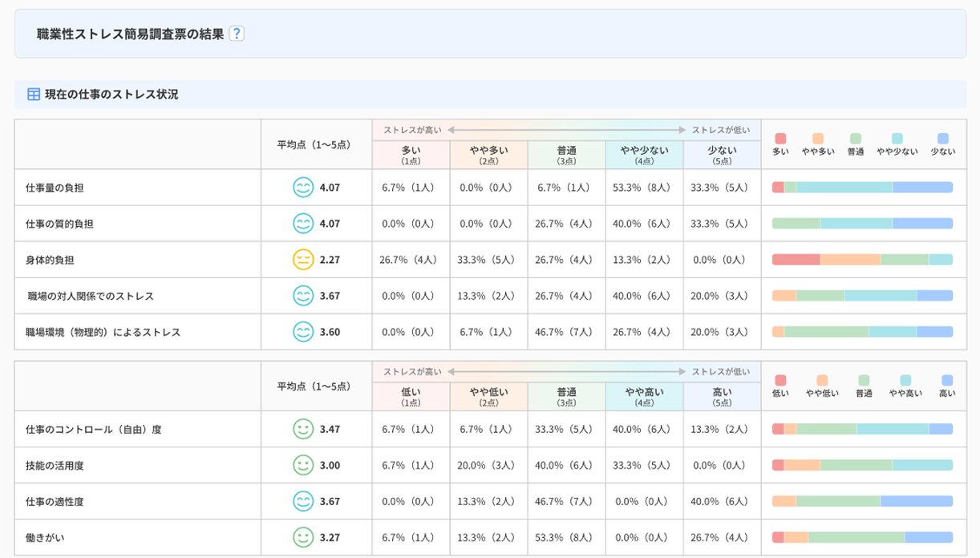Click the 職場環境（物理的）によるストレス row label

pyautogui.click(x=103, y=332)
